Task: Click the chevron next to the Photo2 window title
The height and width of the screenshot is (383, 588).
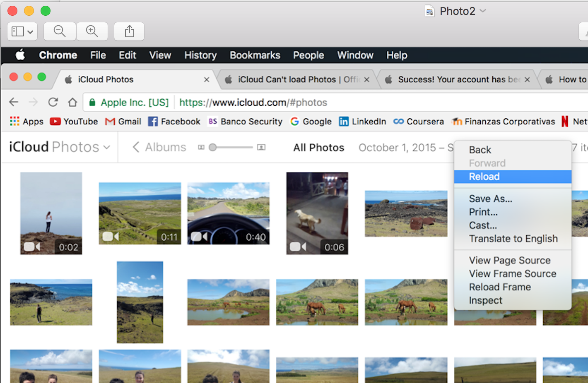Action: click(x=482, y=11)
